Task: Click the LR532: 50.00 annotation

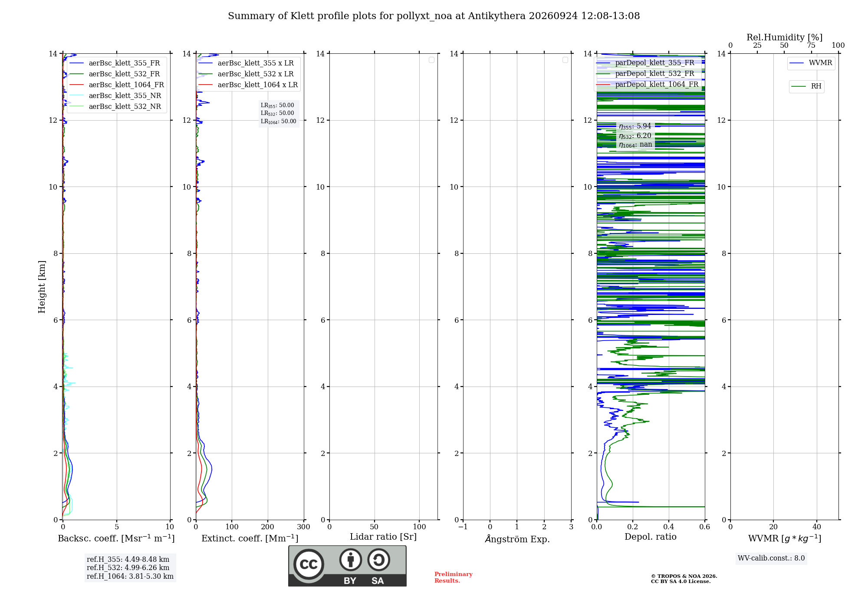Action: 277,113
